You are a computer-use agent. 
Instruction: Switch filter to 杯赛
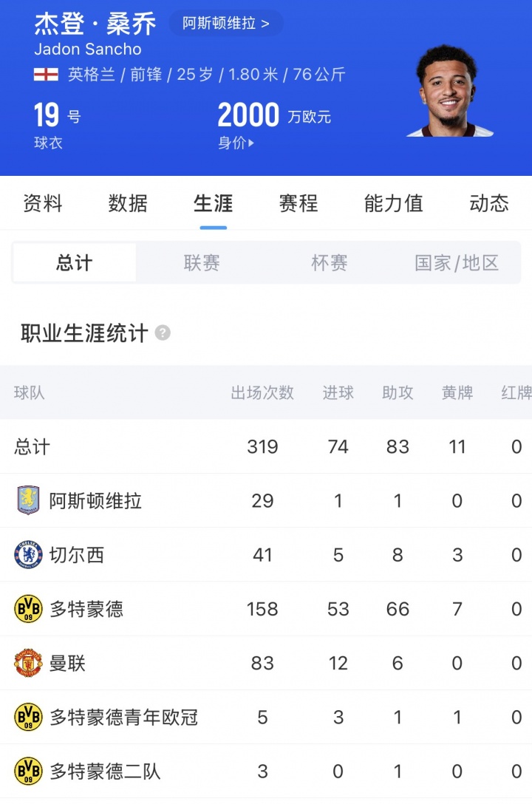pyautogui.click(x=330, y=263)
